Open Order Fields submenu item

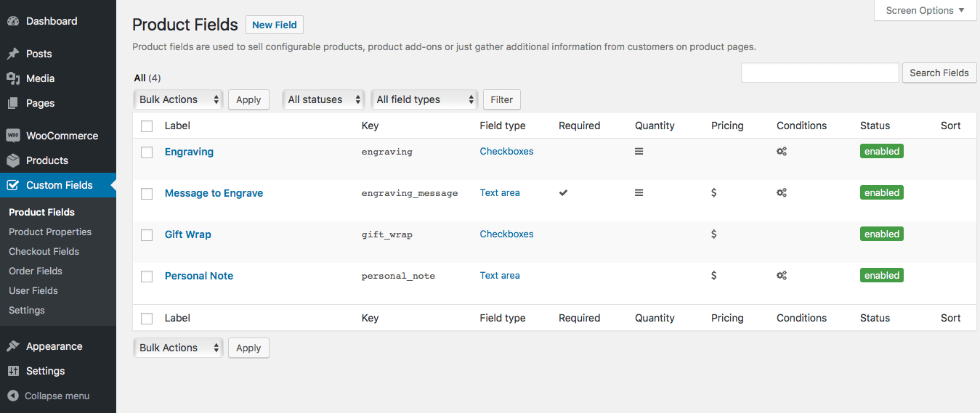point(36,271)
